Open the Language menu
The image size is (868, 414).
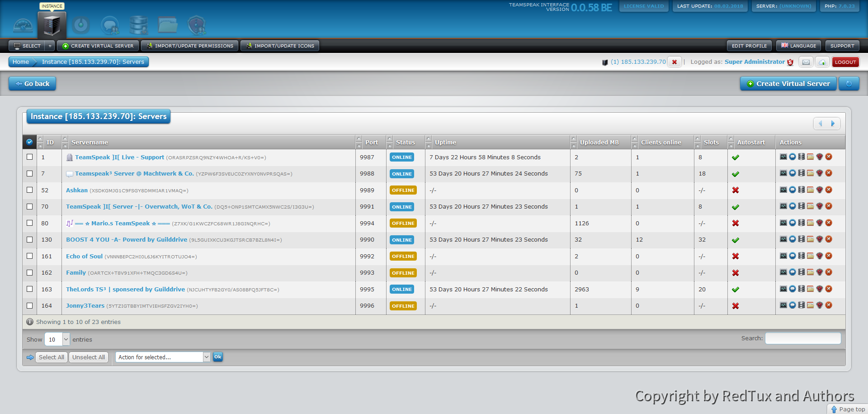pyautogui.click(x=798, y=46)
